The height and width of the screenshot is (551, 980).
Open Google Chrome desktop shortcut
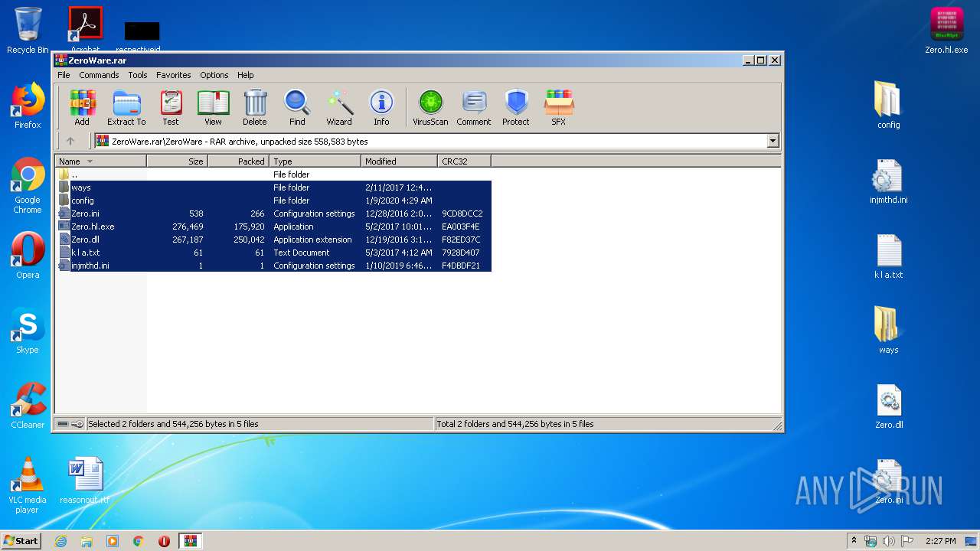tap(28, 185)
